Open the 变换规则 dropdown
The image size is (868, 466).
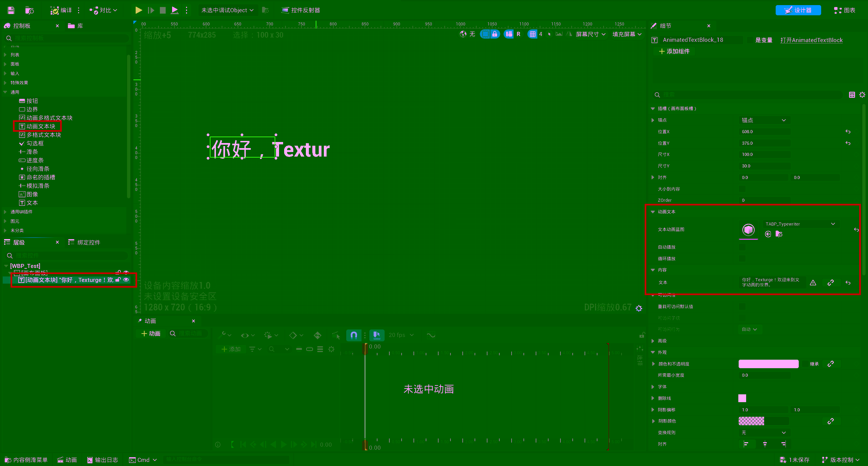click(764, 432)
